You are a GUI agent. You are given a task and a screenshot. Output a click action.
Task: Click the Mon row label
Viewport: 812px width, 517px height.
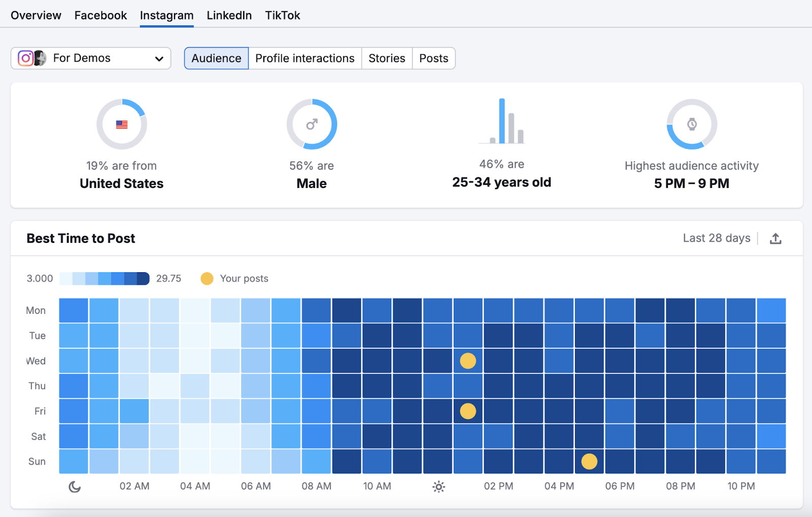(x=36, y=311)
